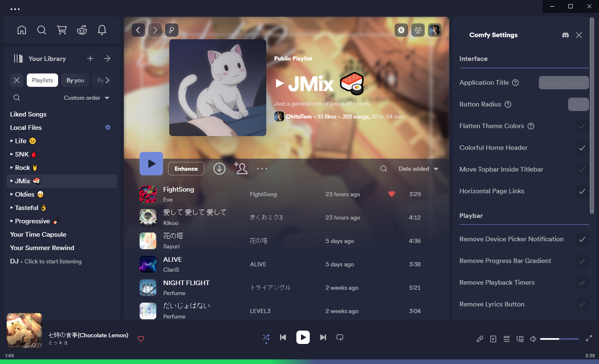Open more options for the JMix playlist
599x364 pixels.
point(262,169)
